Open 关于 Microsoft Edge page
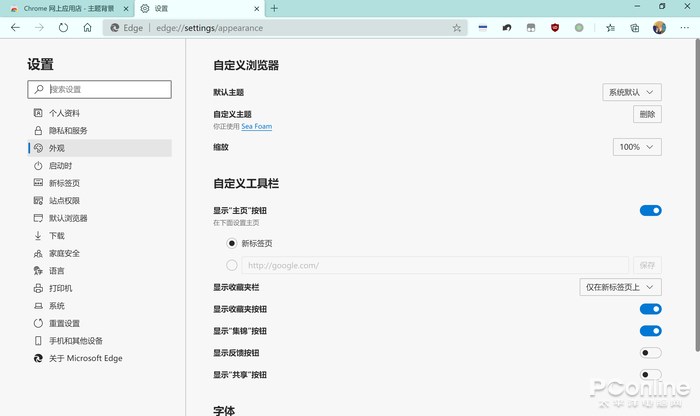 (x=100, y=358)
